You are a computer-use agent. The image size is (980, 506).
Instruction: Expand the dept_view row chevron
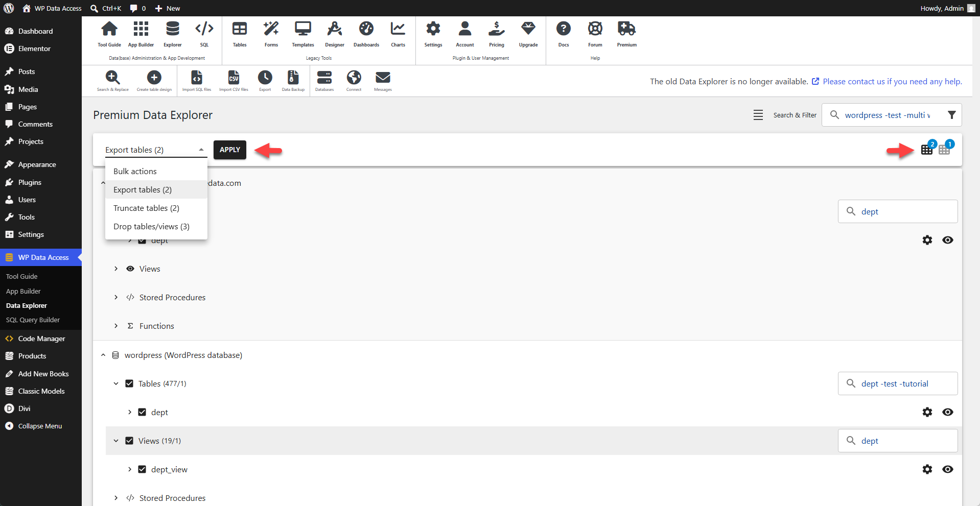tap(130, 469)
